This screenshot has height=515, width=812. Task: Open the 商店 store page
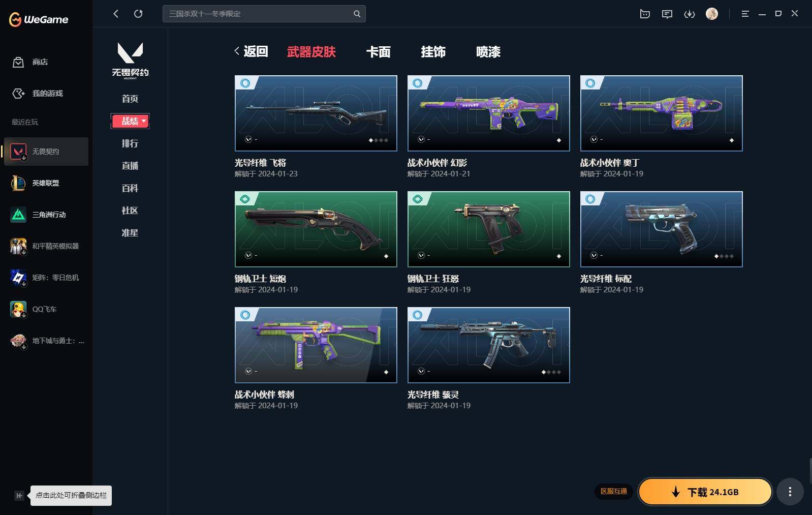click(x=30, y=62)
